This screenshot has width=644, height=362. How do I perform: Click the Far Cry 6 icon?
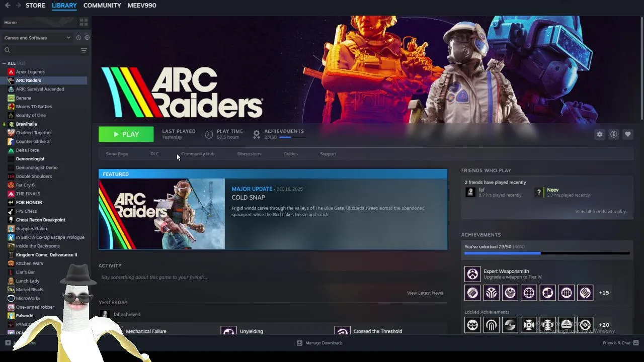[x=11, y=185]
